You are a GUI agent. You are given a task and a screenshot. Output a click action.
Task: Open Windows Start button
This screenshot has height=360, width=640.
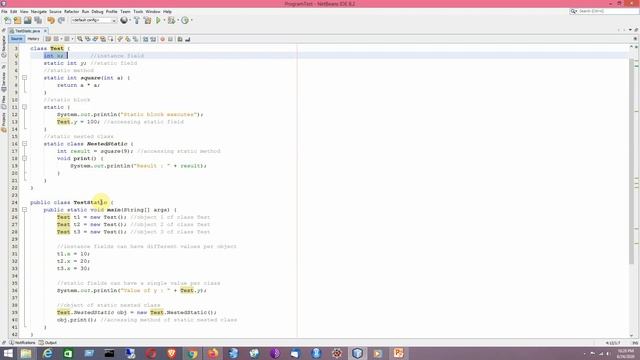pyautogui.click(x=7, y=353)
